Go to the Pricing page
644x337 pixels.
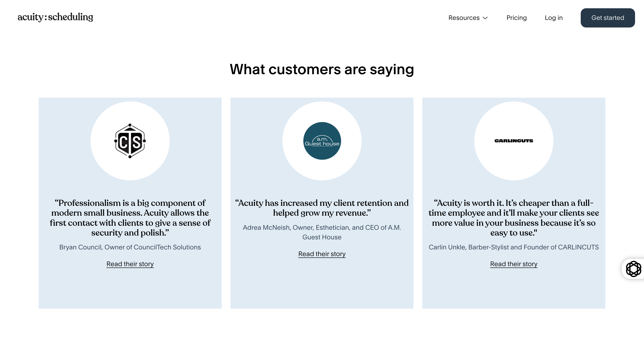tap(517, 18)
